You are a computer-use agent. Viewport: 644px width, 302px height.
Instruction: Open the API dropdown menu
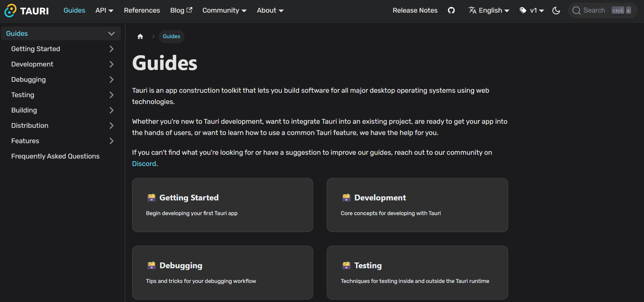(x=104, y=11)
